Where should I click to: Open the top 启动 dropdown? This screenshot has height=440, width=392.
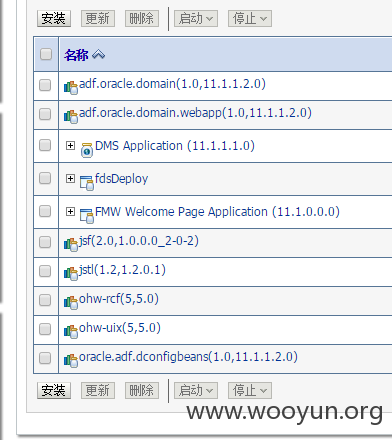(x=196, y=18)
